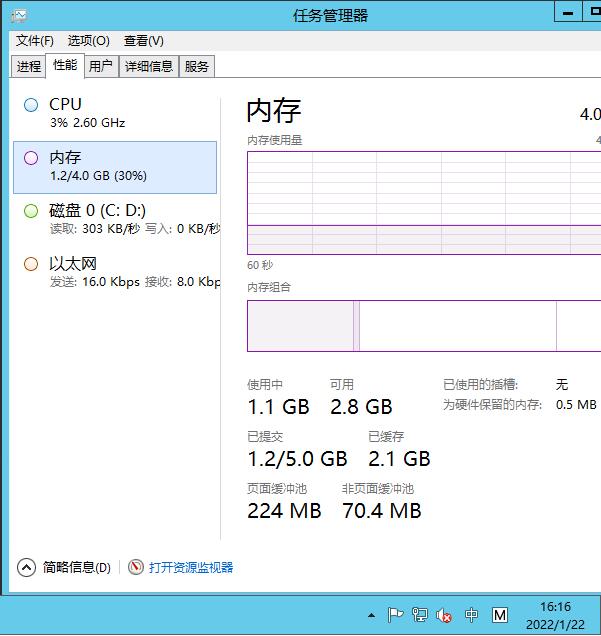Click the muted volume tray icon

[444, 615]
